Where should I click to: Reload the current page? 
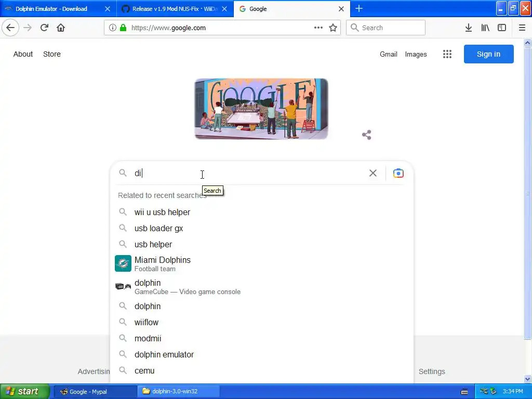(44, 28)
